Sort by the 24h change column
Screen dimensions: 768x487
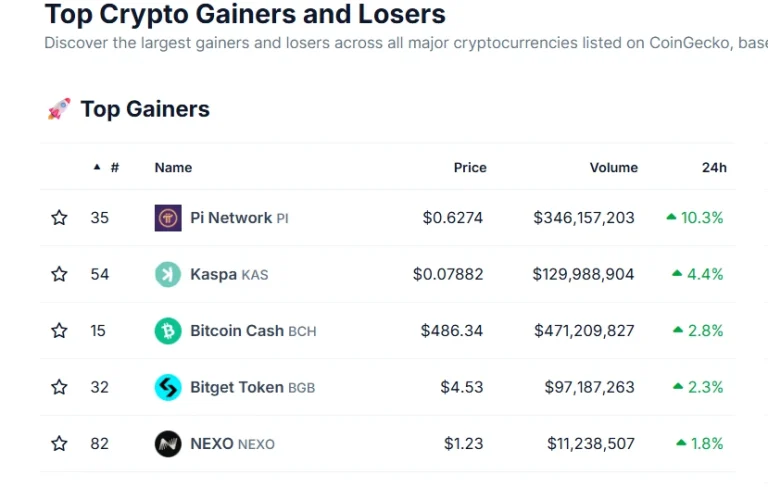click(x=714, y=167)
